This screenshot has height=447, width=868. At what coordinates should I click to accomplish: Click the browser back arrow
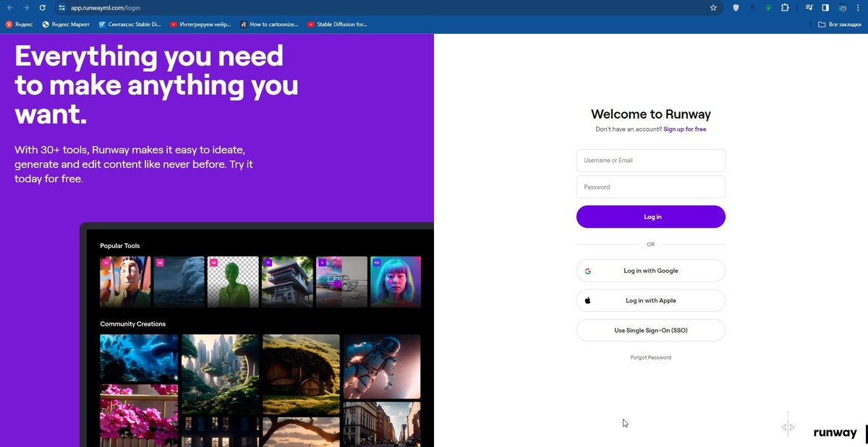pos(10,7)
